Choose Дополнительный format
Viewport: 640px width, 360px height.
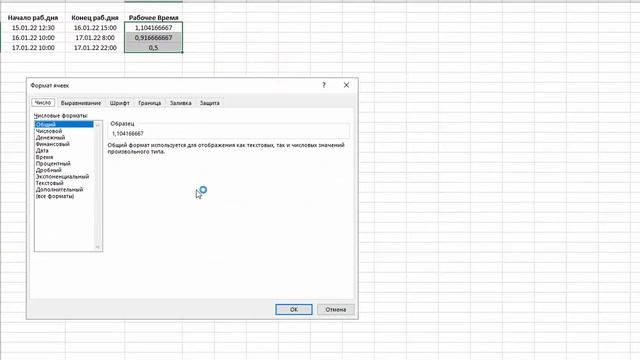tap(64, 190)
